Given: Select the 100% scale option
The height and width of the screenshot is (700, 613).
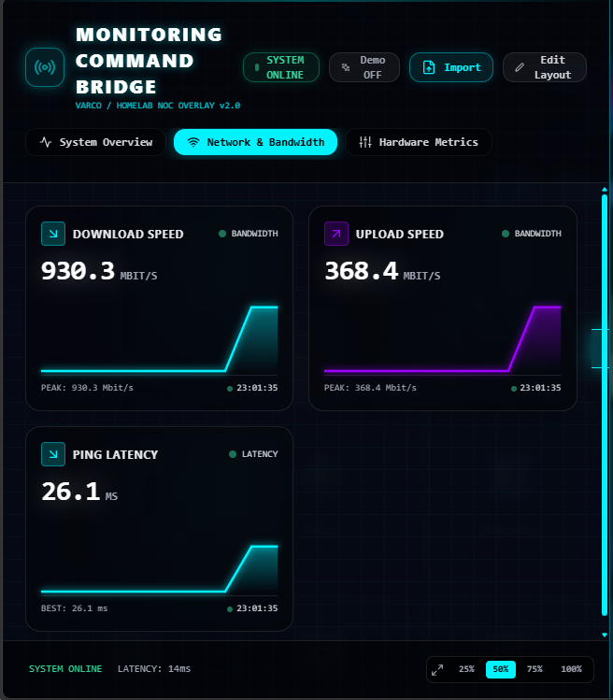Looking at the screenshot, I should 571,669.
